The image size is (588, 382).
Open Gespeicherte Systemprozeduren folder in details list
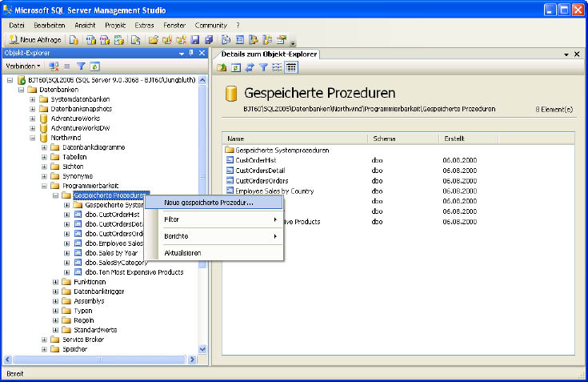282,151
